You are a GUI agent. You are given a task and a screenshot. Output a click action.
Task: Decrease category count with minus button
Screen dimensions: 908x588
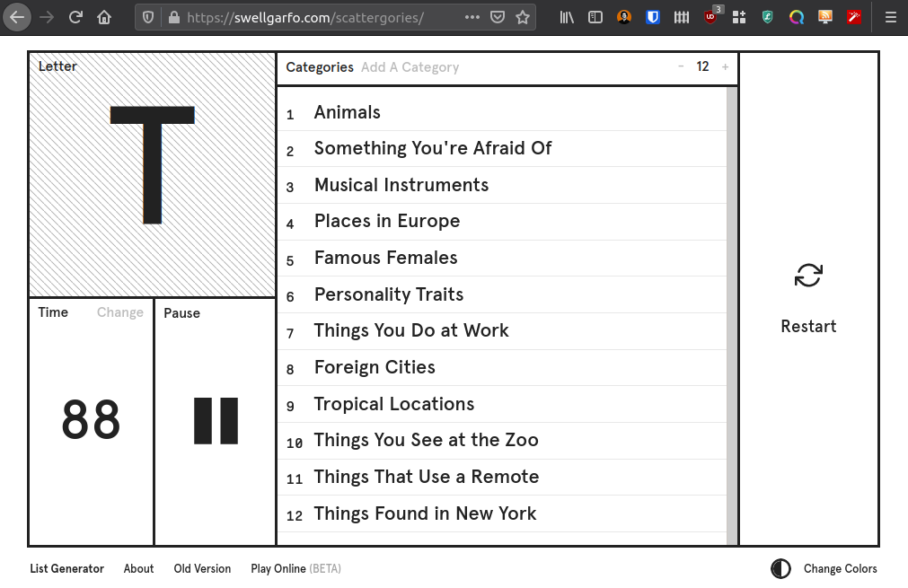681,66
